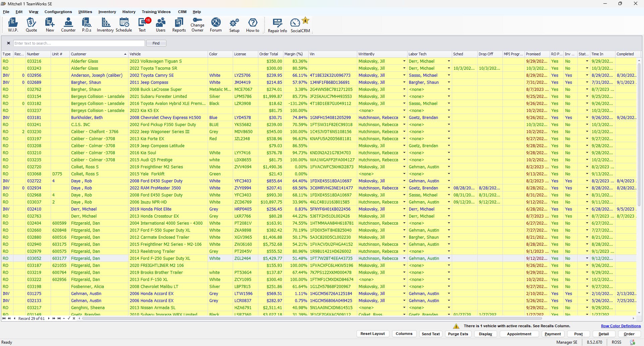This screenshot has height=346, width=644.
Task: Open Row Color Definitions
Action: 621,326
